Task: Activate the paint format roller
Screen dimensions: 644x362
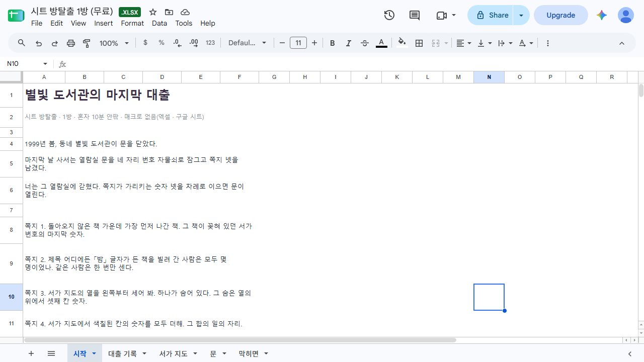Action: tap(87, 43)
